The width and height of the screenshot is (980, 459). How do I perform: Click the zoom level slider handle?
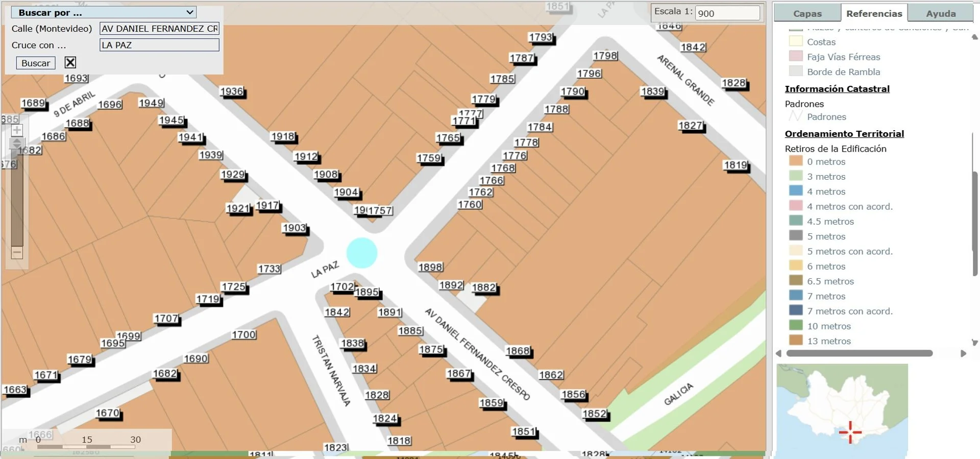coord(17,143)
